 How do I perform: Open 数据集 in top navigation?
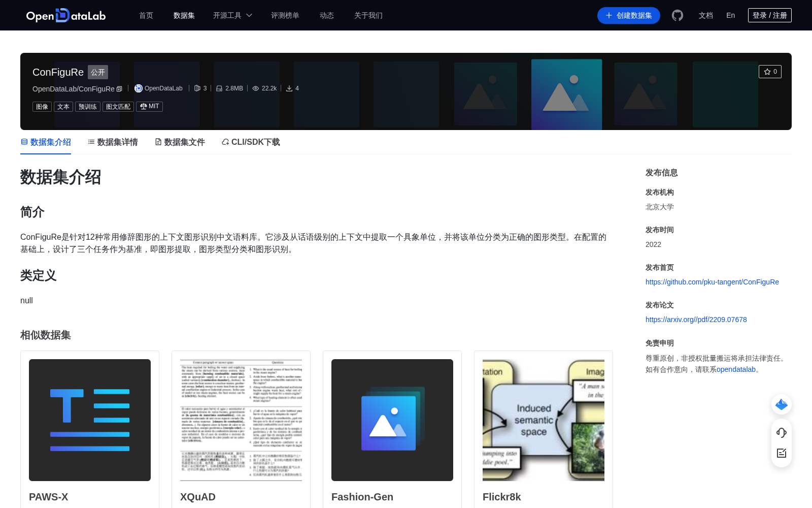(x=184, y=15)
